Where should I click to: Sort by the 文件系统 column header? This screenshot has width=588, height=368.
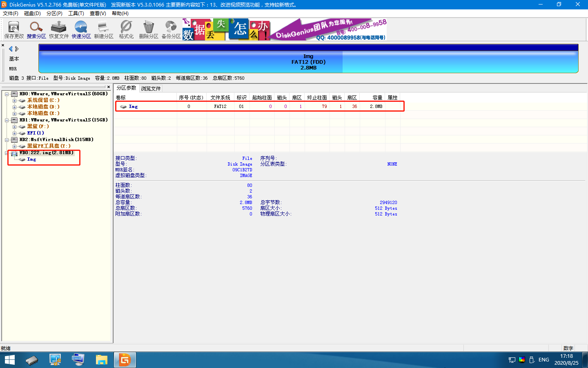pos(220,98)
